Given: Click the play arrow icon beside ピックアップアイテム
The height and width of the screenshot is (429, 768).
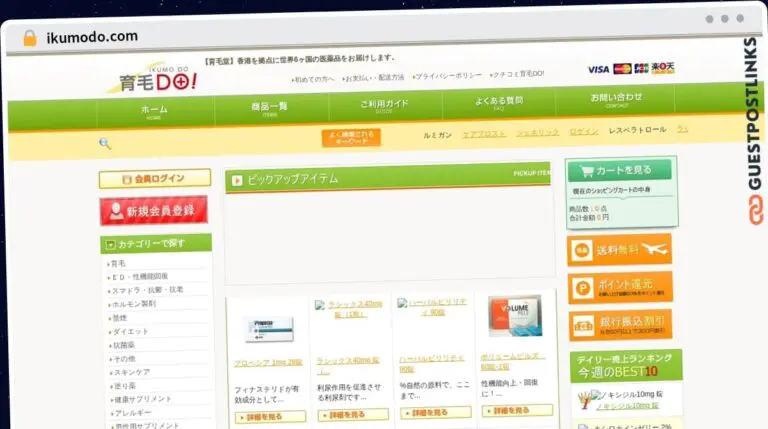Looking at the screenshot, I should [238, 181].
